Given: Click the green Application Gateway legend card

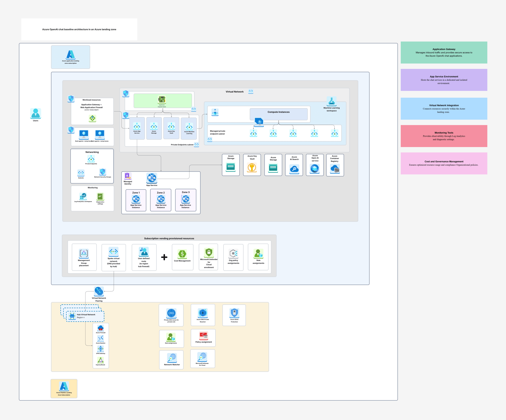Looking at the screenshot, I should pos(444,53).
